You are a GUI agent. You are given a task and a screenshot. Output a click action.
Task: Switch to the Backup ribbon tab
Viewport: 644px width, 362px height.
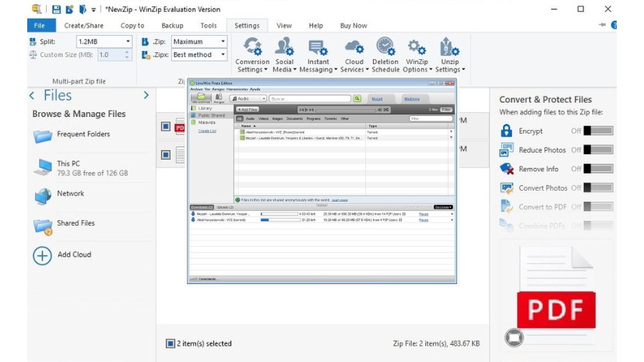tap(172, 26)
